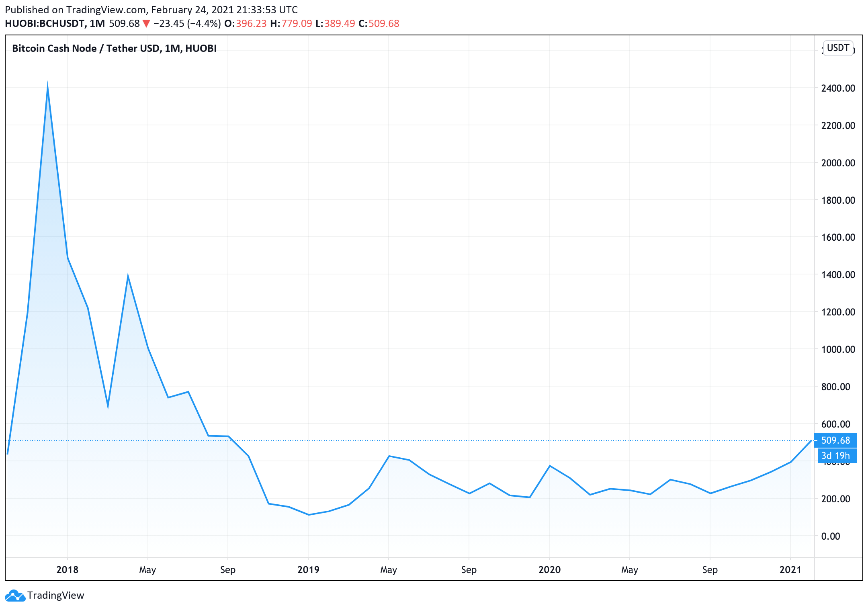Click the 1600.00 price scale label
868x610 pixels.
coord(838,237)
